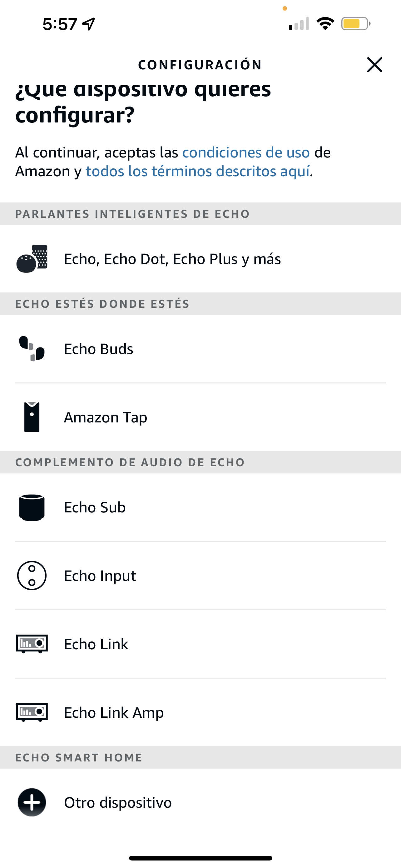Tap the Echo Sub cylinder icon
The height and width of the screenshot is (868, 401).
[x=32, y=507]
